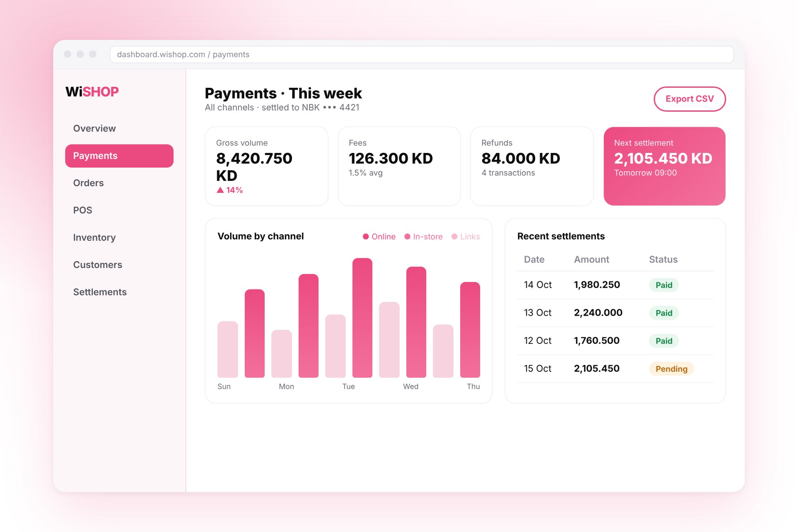Open the Fees card
This screenshot has width=798, height=532.
point(399,166)
